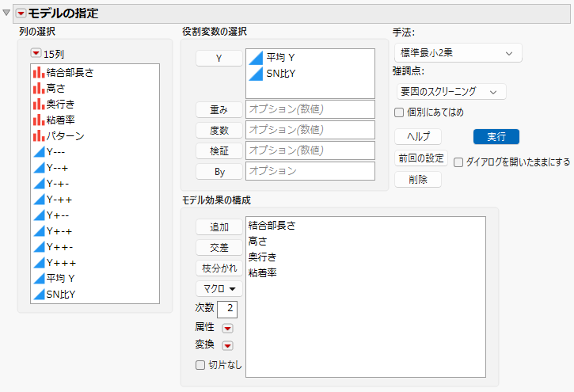The width and height of the screenshot is (574, 392).
Task: Click the 前回の設定 button
Action: [421, 158]
